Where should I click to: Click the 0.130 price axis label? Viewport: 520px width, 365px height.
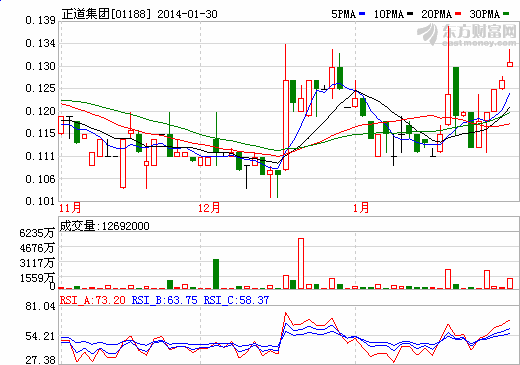pos(40,66)
